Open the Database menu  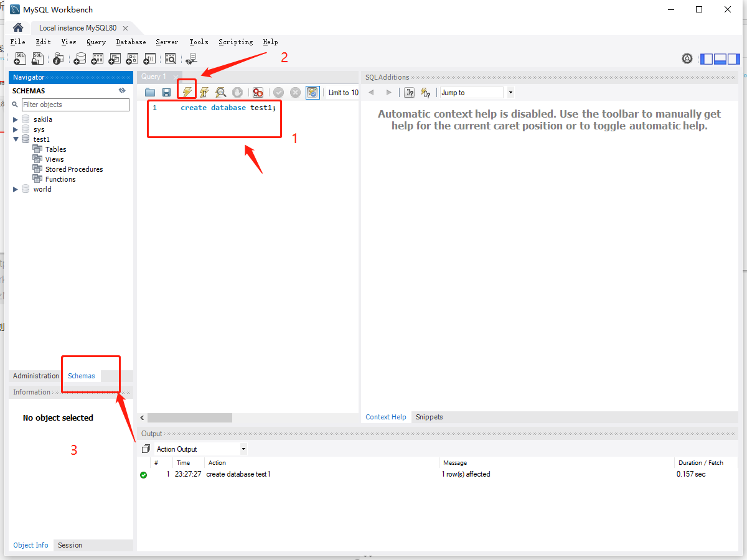[131, 42]
